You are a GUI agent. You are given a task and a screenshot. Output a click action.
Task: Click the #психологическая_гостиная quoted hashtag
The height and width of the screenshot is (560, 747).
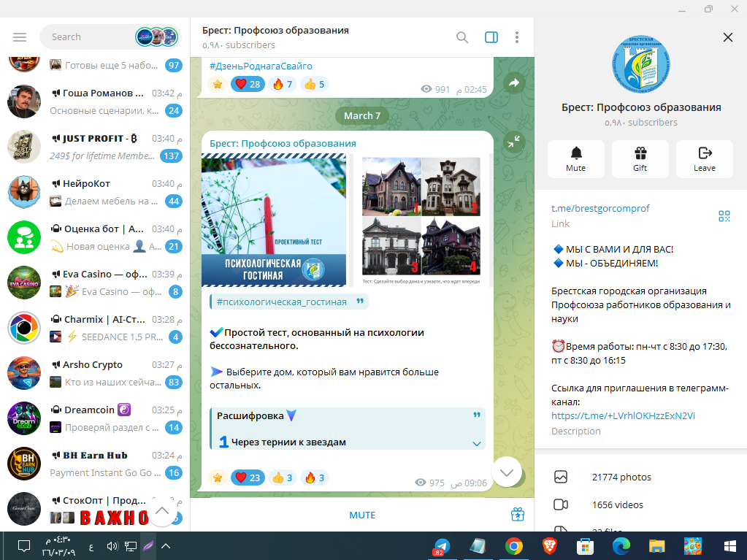(282, 302)
